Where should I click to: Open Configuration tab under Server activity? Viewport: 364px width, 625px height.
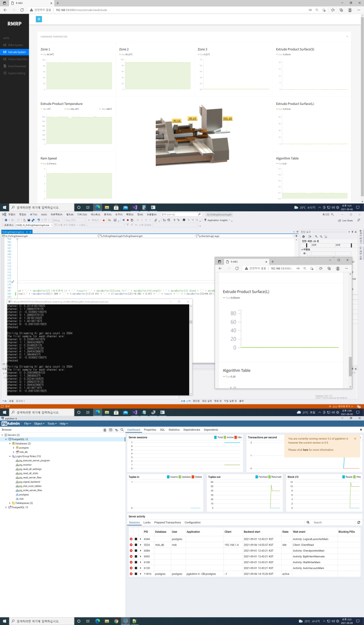click(x=193, y=523)
